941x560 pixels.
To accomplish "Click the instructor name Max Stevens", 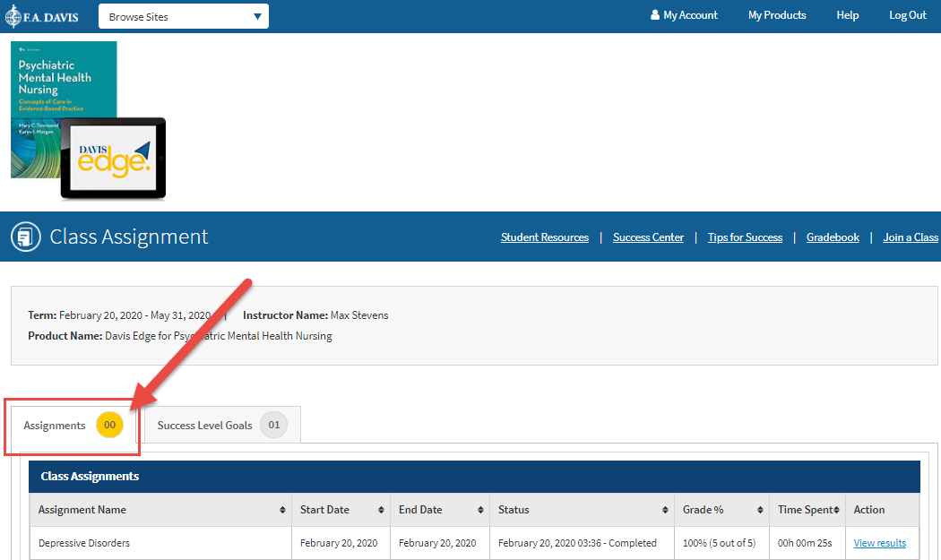I will [x=358, y=315].
